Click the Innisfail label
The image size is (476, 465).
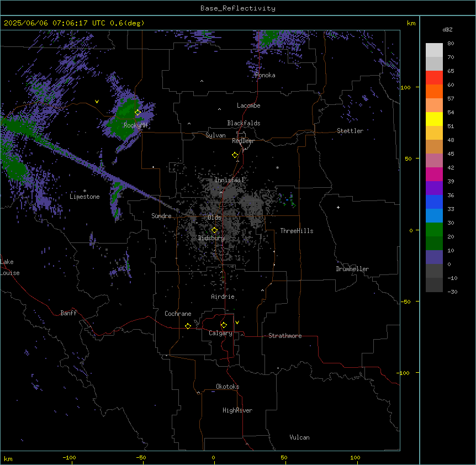click(230, 180)
